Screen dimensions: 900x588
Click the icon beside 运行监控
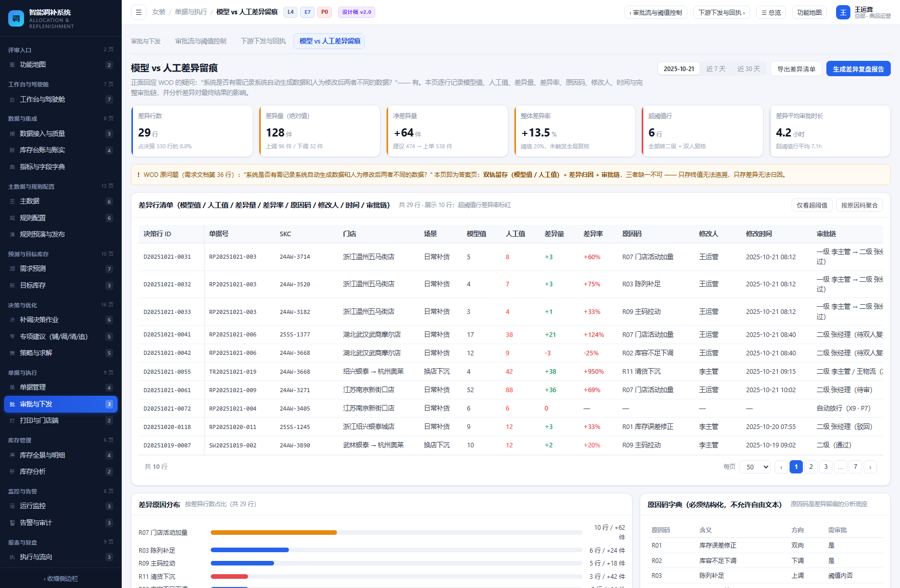12,506
